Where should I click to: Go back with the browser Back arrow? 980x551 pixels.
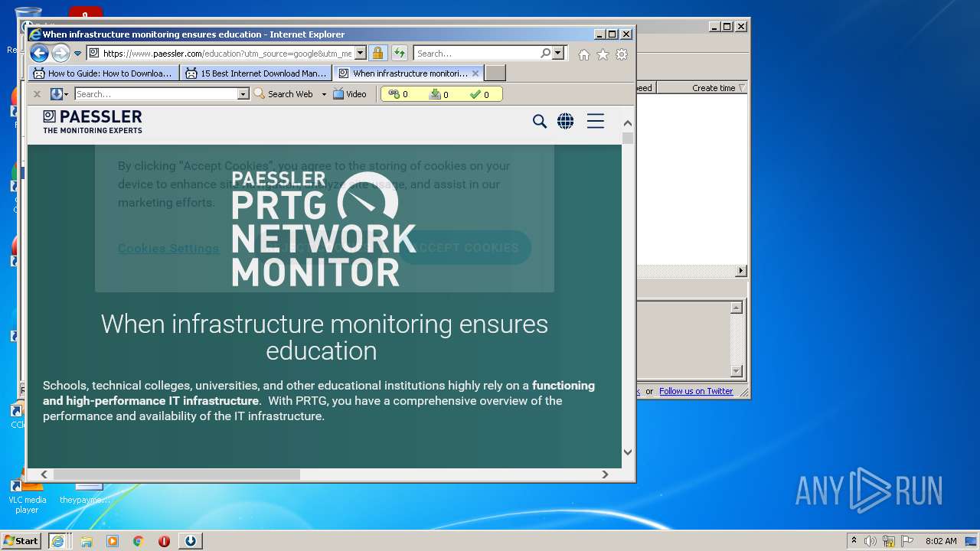(x=39, y=53)
